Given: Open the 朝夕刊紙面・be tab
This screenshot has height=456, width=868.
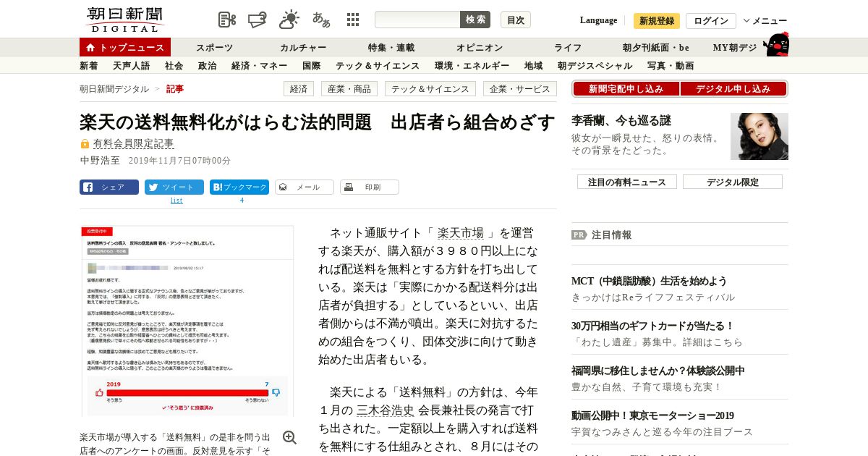Looking at the screenshot, I should tap(656, 48).
